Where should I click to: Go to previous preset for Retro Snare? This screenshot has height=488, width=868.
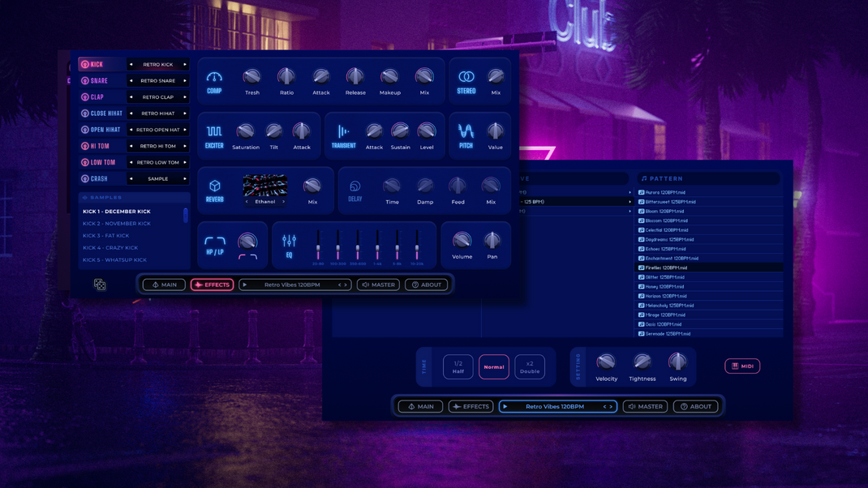(131, 81)
